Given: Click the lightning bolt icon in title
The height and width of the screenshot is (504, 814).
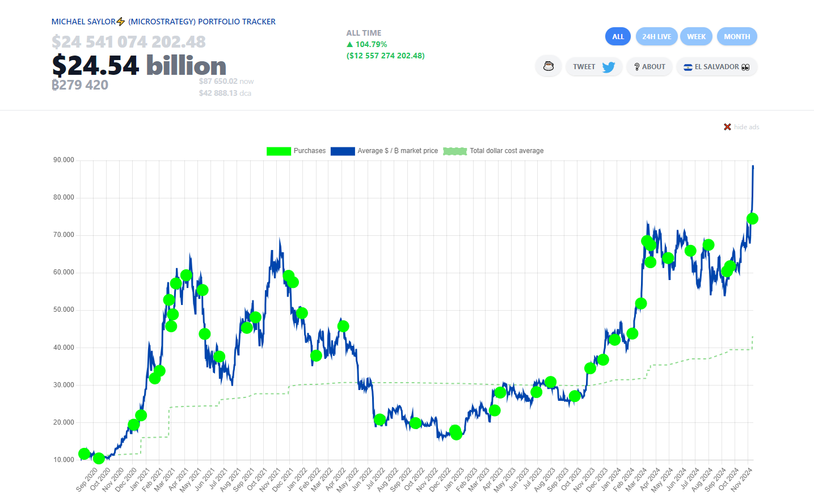Looking at the screenshot, I should pyautogui.click(x=120, y=22).
